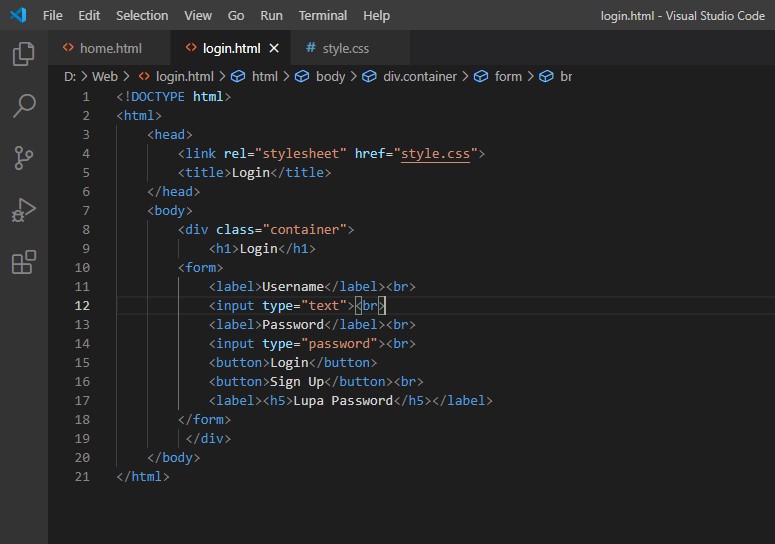The image size is (775, 544).
Task: Click line number 21 in the gutter
Action: coord(82,476)
